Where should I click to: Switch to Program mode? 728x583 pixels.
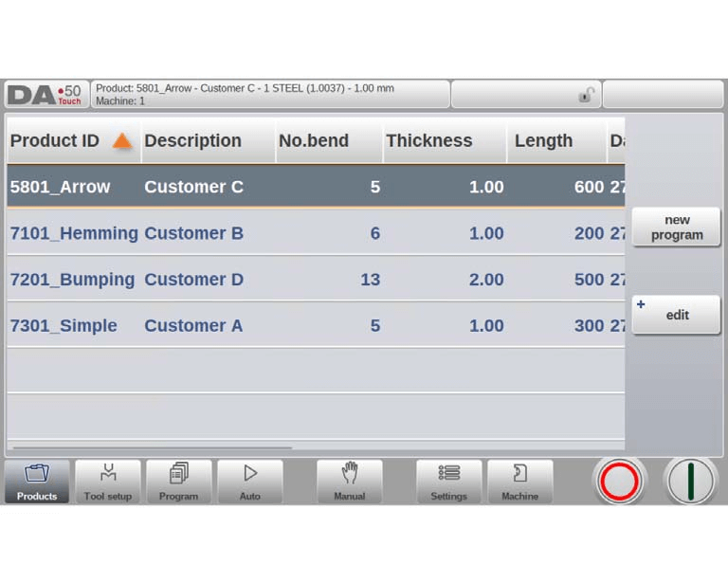click(x=178, y=482)
